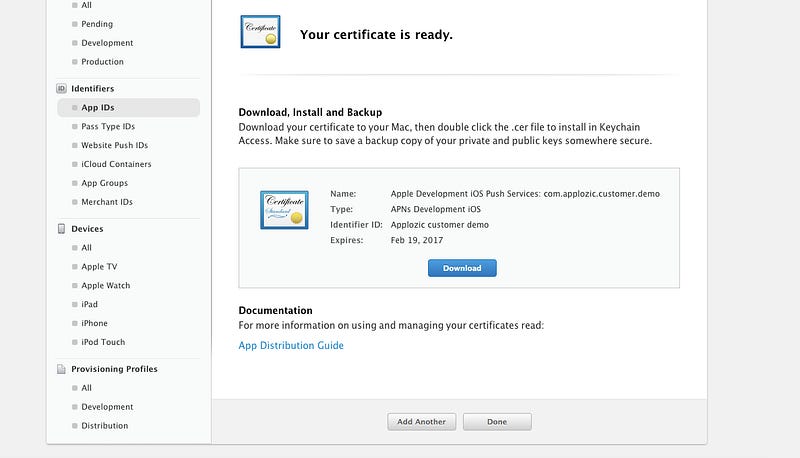
Task: Select All under Devices
Action: 87,248
